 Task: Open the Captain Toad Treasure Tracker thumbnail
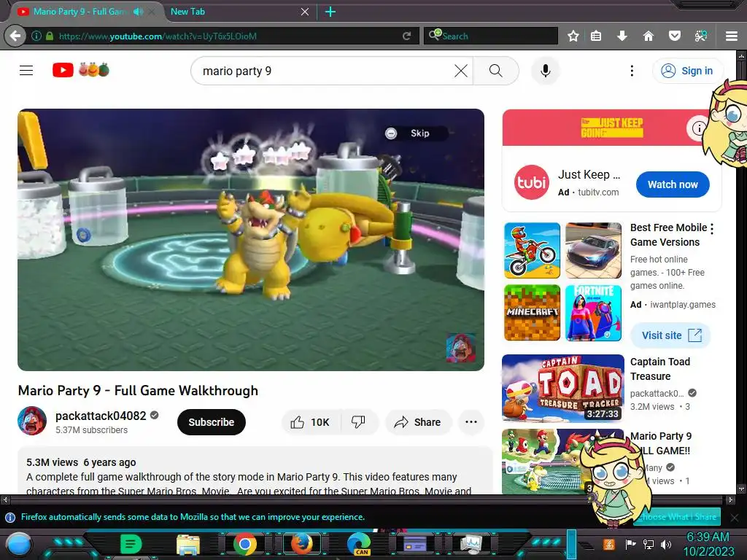pyautogui.click(x=562, y=388)
